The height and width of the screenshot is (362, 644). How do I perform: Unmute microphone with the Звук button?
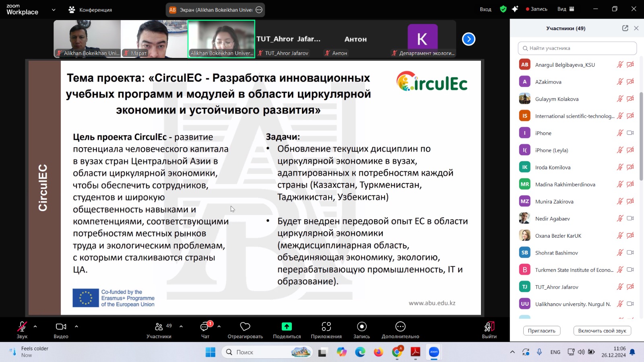tap(22, 330)
